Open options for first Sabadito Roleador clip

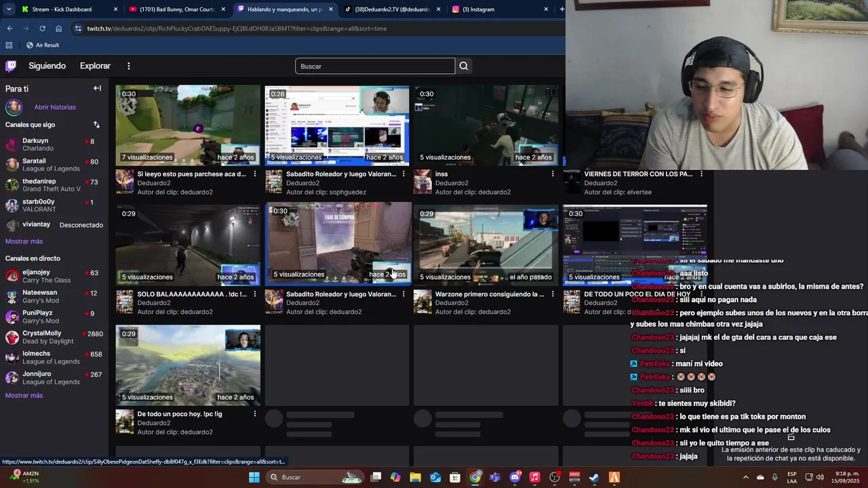pos(403,174)
